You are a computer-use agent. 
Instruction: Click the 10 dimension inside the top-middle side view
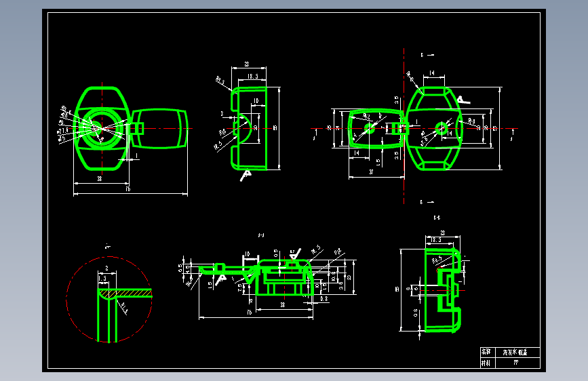click(256, 101)
